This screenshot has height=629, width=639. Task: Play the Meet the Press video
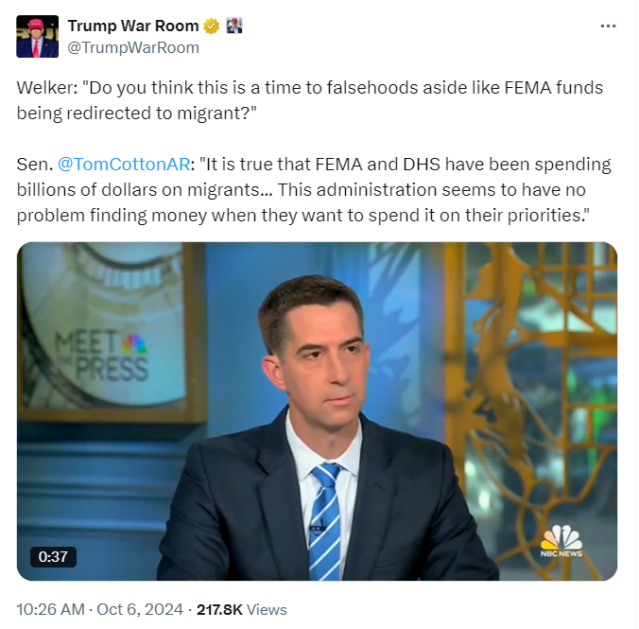(317, 411)
